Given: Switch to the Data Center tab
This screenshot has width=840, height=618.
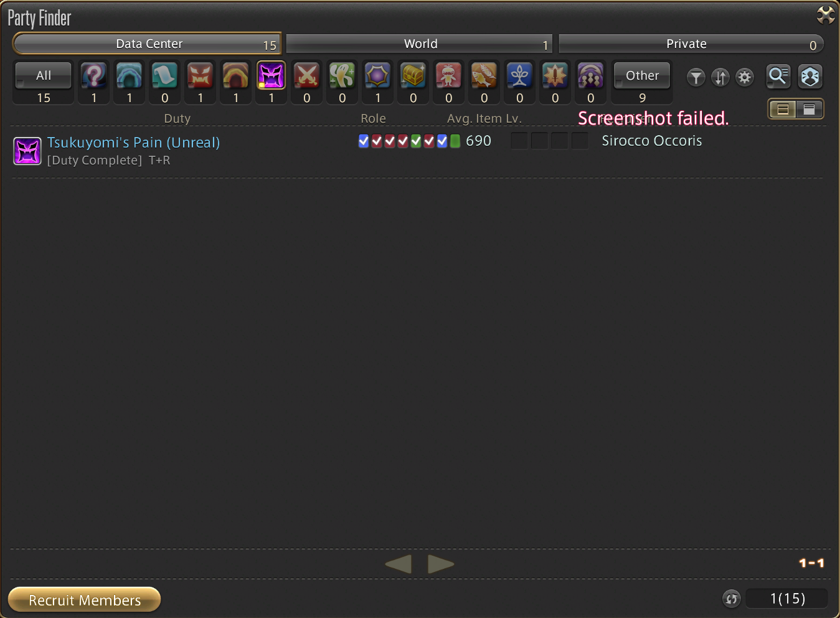Looking at the screenshot, I should click(x=148, y=44).
